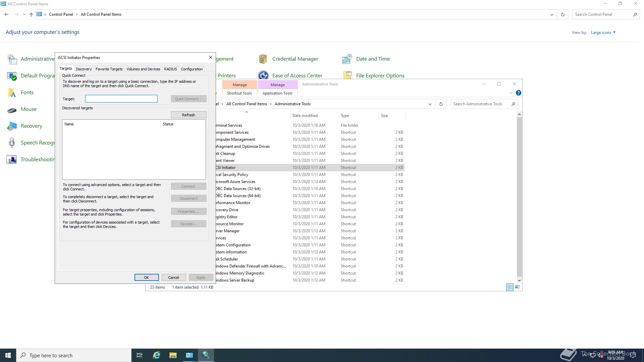
Task: Refresh the Administrative Tools address bar
Action: 441,104
